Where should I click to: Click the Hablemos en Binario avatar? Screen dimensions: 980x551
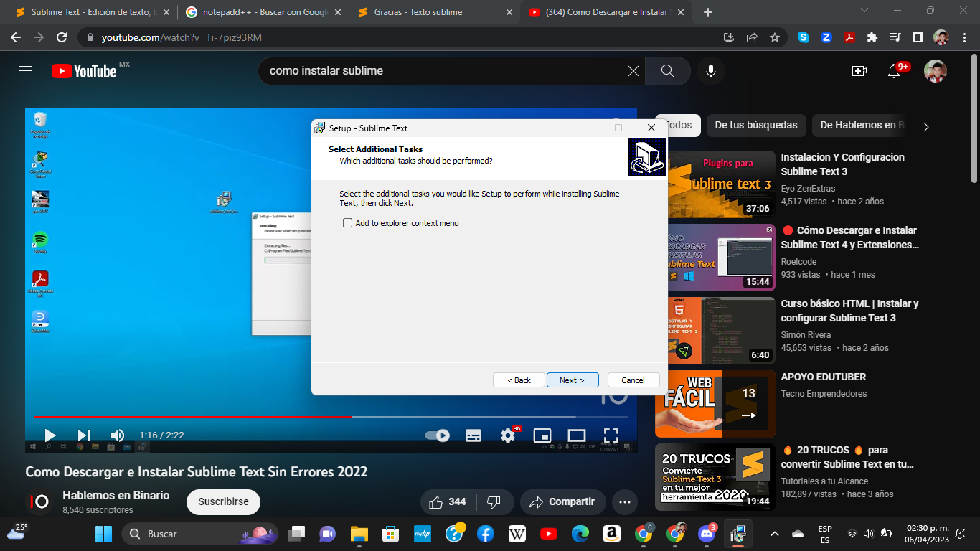pyautogui.click(x=39, y=502)
